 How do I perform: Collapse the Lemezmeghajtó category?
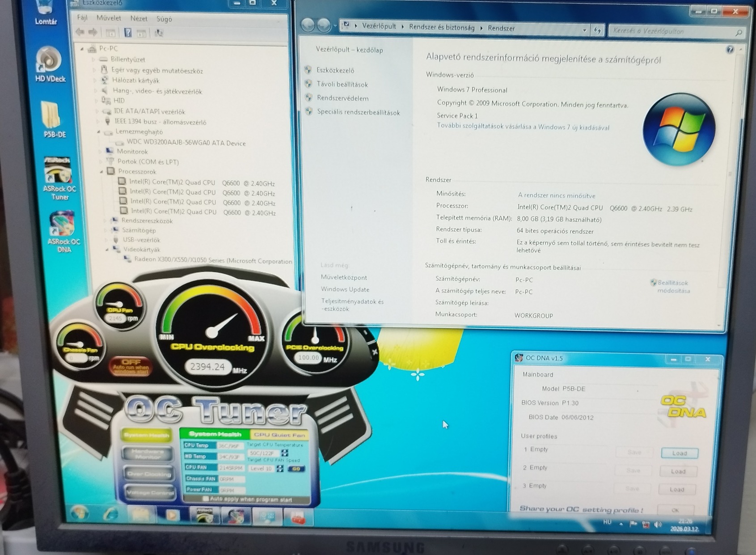(98, 132)
